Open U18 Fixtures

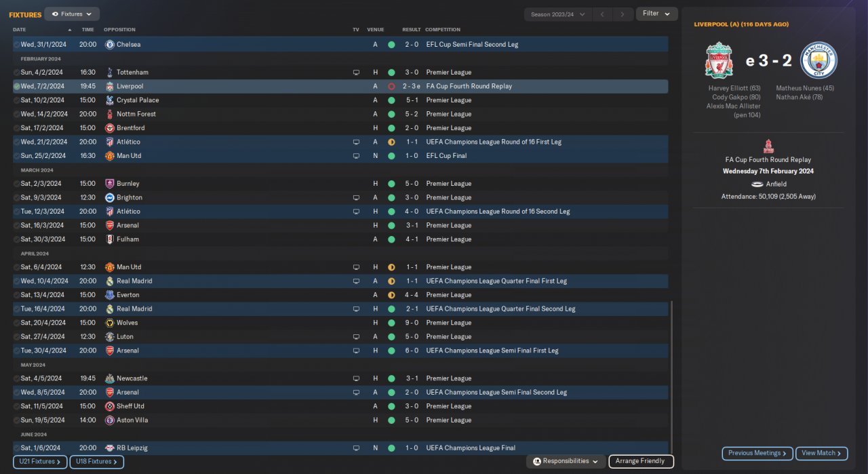pyautogui.click(x=96, y=462)
